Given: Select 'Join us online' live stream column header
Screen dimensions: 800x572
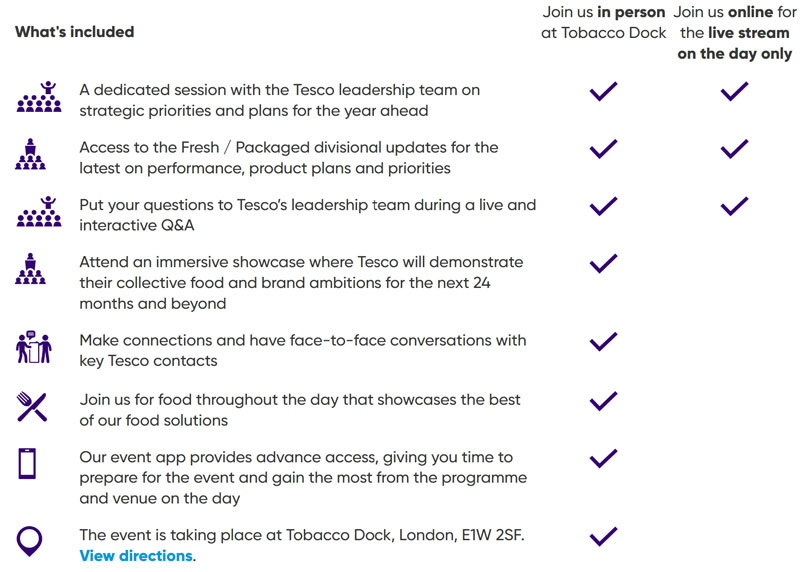Looking at the screenshot, I should pyautogui.click(x=735, y=33).
